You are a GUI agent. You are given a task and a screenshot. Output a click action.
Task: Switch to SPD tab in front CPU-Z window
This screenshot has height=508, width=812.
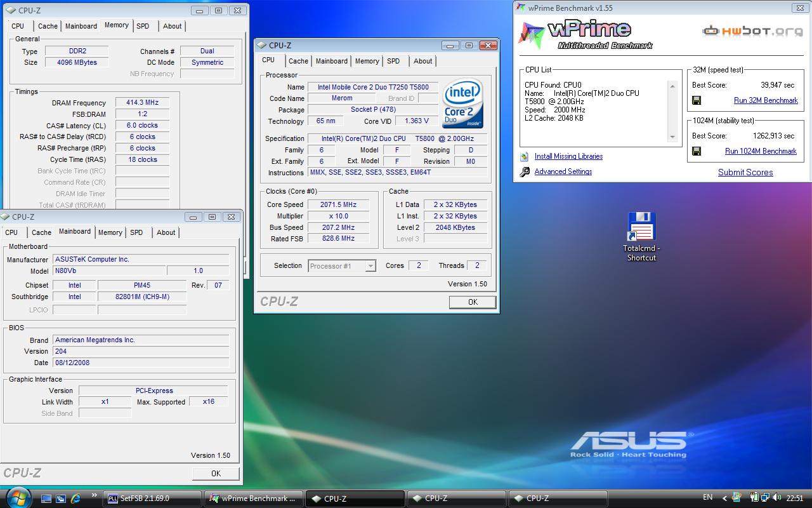point(394,61)
